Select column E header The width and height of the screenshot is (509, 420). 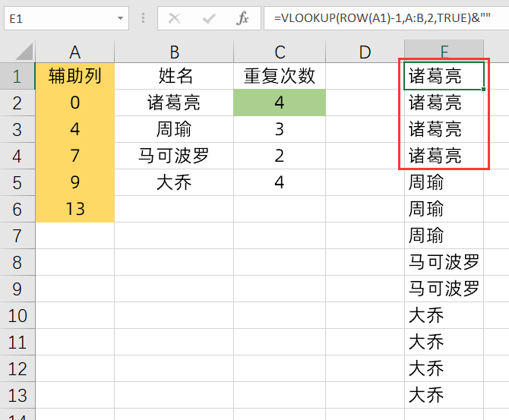point(444,50)
